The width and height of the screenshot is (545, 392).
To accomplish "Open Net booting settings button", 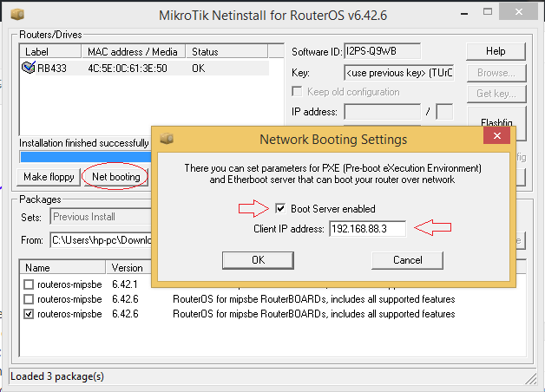I will [x=116, y=177].
